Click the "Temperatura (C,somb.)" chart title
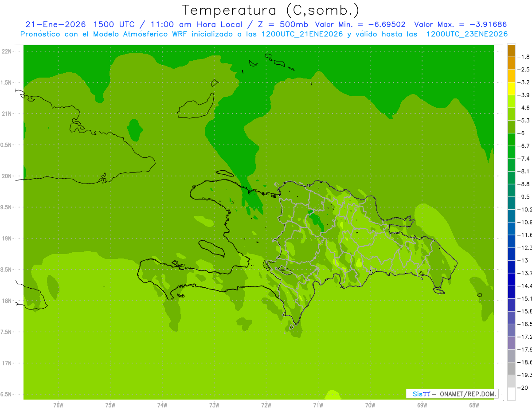532x411 pixels. (x=270, y=10)
